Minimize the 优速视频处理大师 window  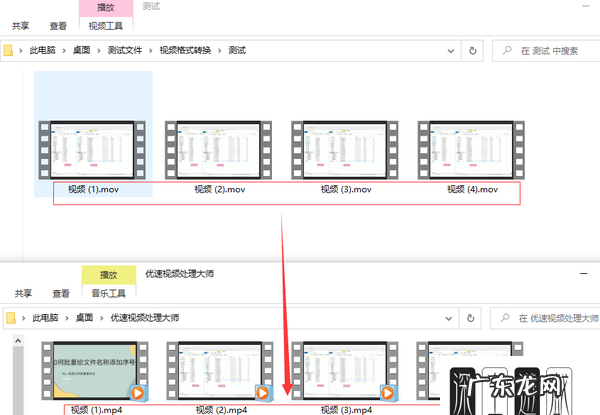coord(584,273)
